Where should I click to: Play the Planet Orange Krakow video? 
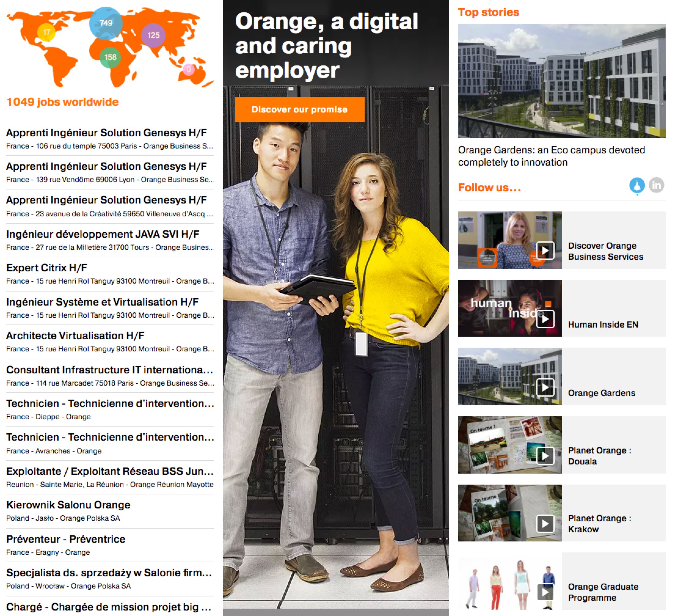click(x=545, y=524)
